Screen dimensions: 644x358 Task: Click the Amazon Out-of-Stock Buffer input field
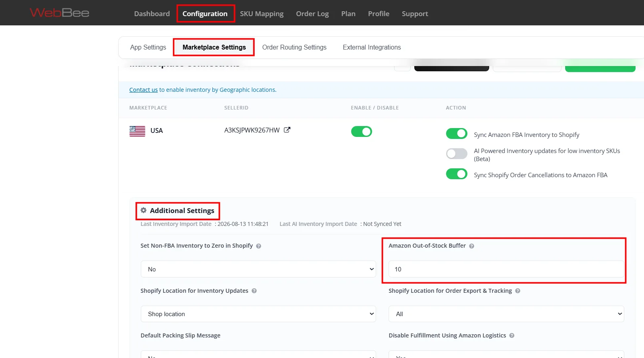click(506, 269)
